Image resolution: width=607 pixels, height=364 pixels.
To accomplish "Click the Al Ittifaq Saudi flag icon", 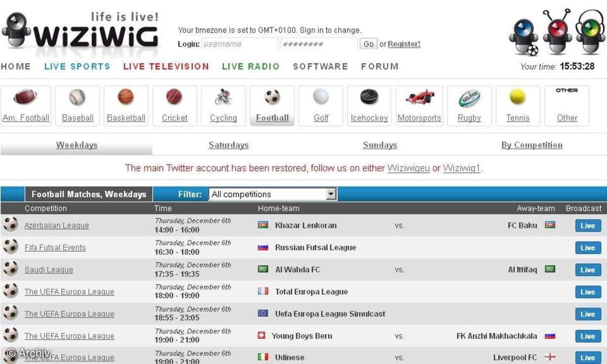I will (x=550, y=269).
